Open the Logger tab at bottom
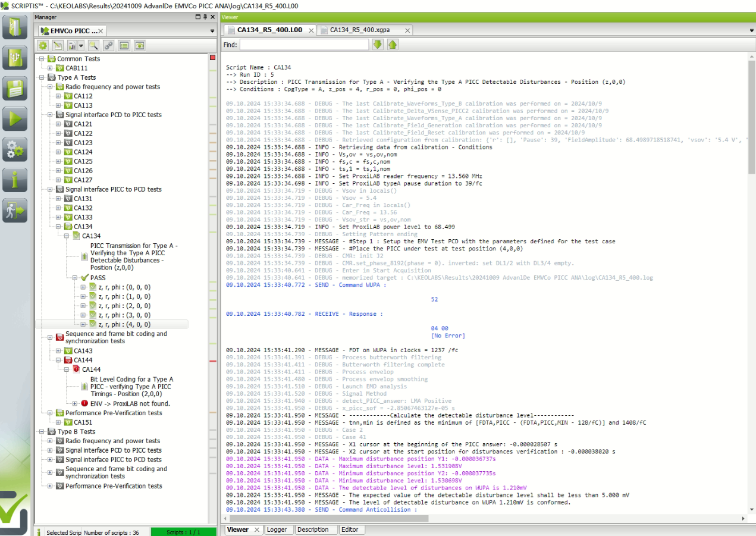This screenshot has height=536, width=756. 277,529
